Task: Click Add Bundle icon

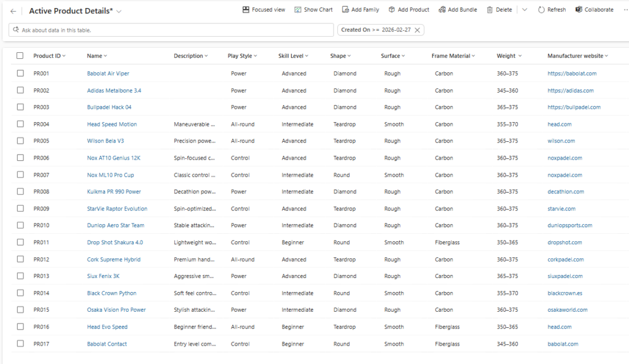Action: [443, 9]
